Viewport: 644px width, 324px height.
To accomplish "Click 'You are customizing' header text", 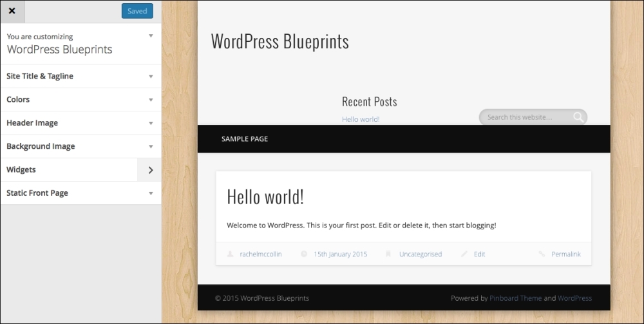I will (40, 37).
